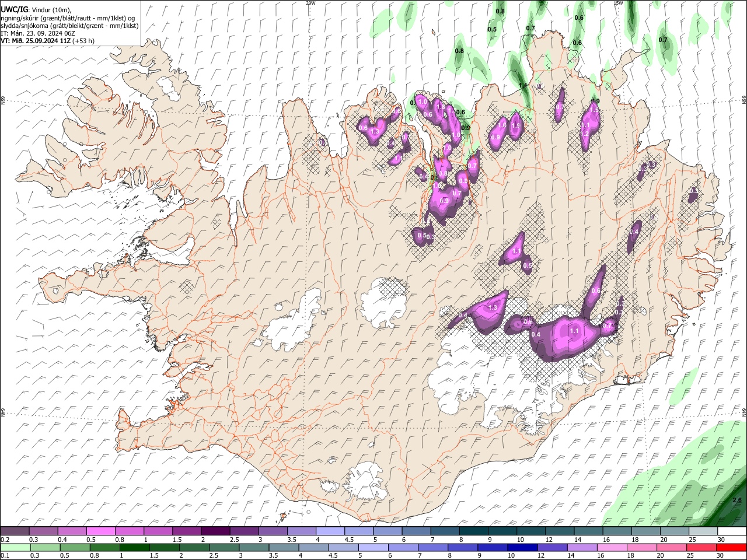Pick the white 30+ swatch ending the upper row
This screenshot has height=560, width=747.
coord(731,531)
